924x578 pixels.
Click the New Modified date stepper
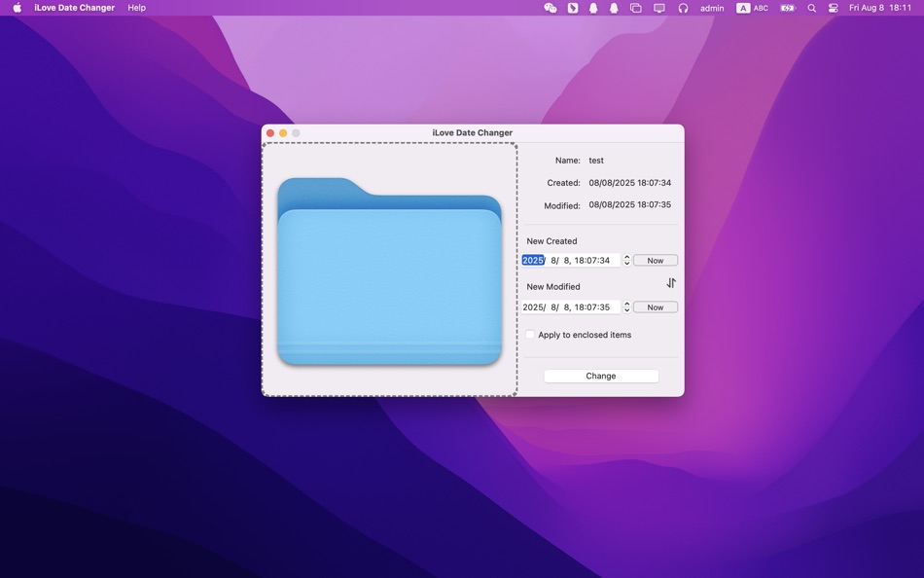point(626,307)
